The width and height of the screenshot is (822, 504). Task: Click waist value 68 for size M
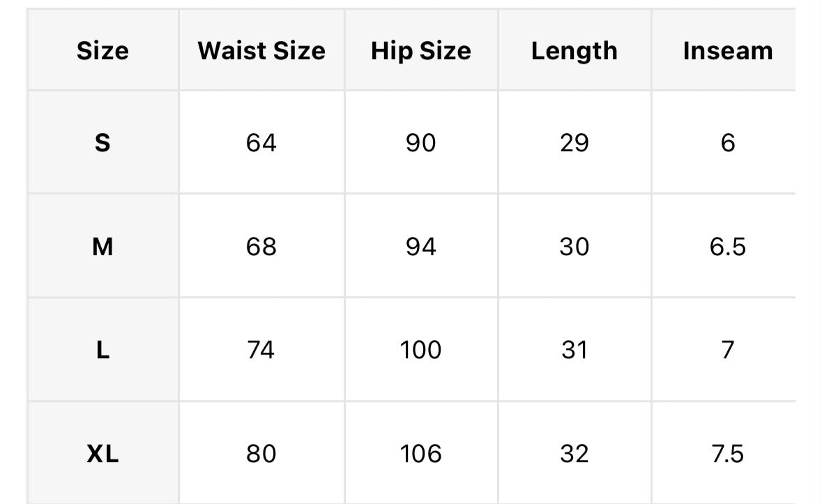click(261, 246)
